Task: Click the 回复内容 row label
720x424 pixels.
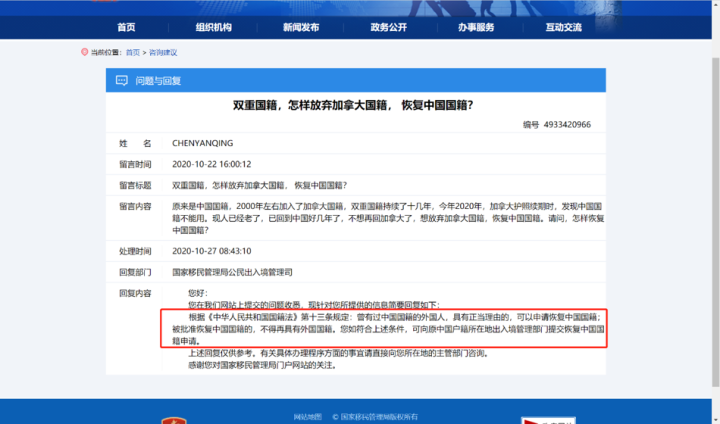Action: coord(135,293)
